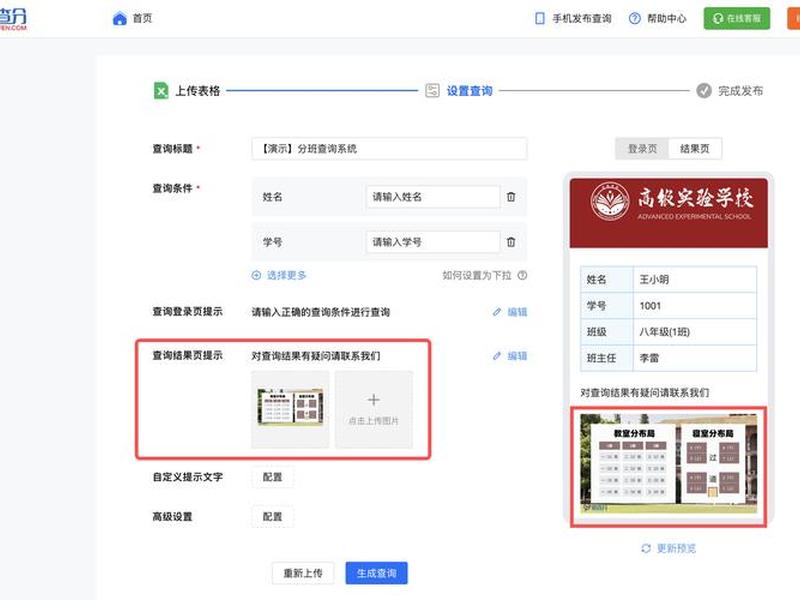Open 帮助中心 link
This screenshot has width=800, height=600.
667,19
